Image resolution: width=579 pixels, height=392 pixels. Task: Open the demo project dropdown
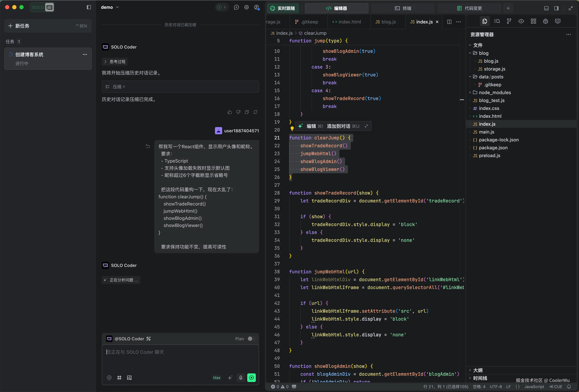110,8
